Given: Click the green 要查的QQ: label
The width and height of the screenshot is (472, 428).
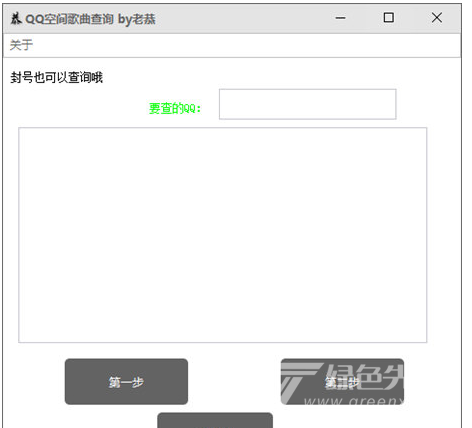Looking at the screenshot, I should coord(175,108).
